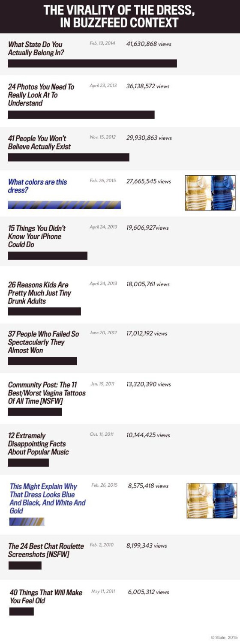Select '26 Reasons Kids Are Tiny Drunk Adults' title
The height and width of the screenshot is (644, 240).
[39, 293]
